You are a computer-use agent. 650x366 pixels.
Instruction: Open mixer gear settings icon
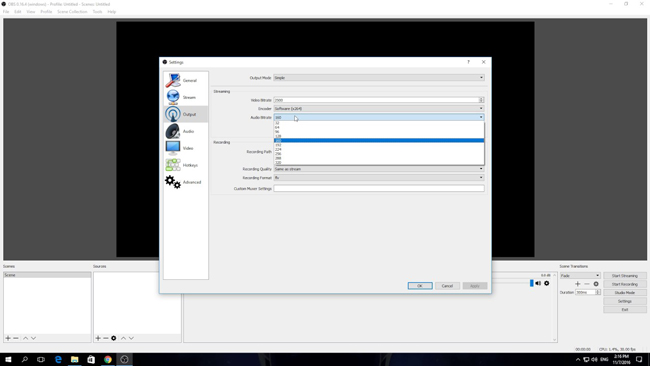click(547, 284)
